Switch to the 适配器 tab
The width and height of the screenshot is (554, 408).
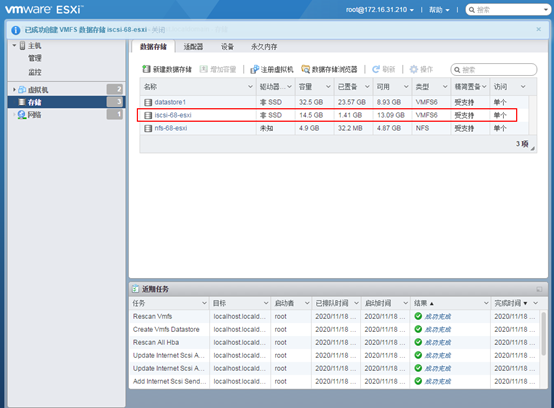point(193,47)
